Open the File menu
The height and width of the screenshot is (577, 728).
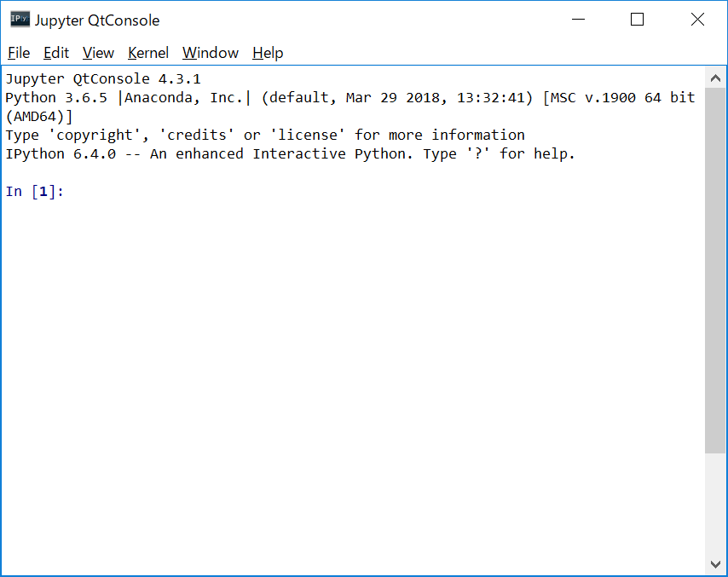click(19, 53)
